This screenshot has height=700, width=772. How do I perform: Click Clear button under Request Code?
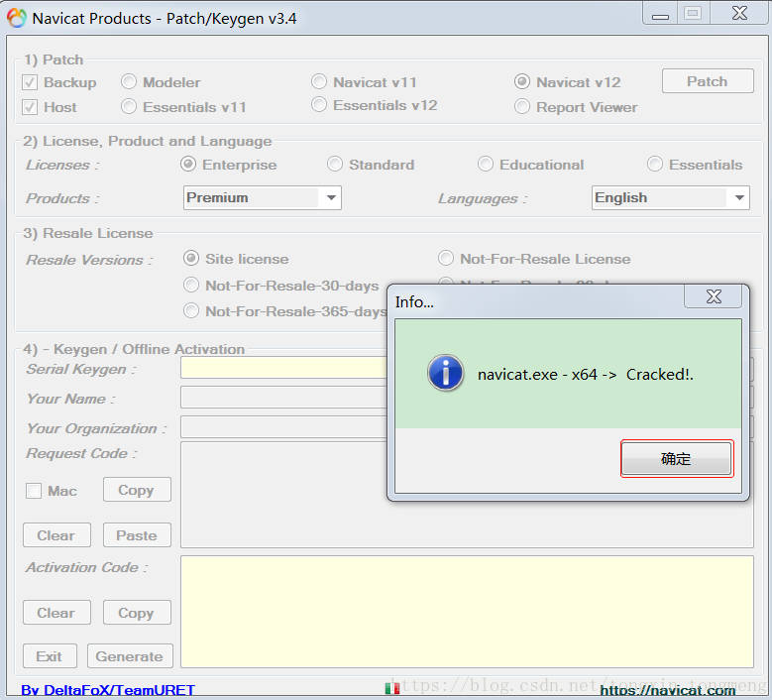[56, 535]
